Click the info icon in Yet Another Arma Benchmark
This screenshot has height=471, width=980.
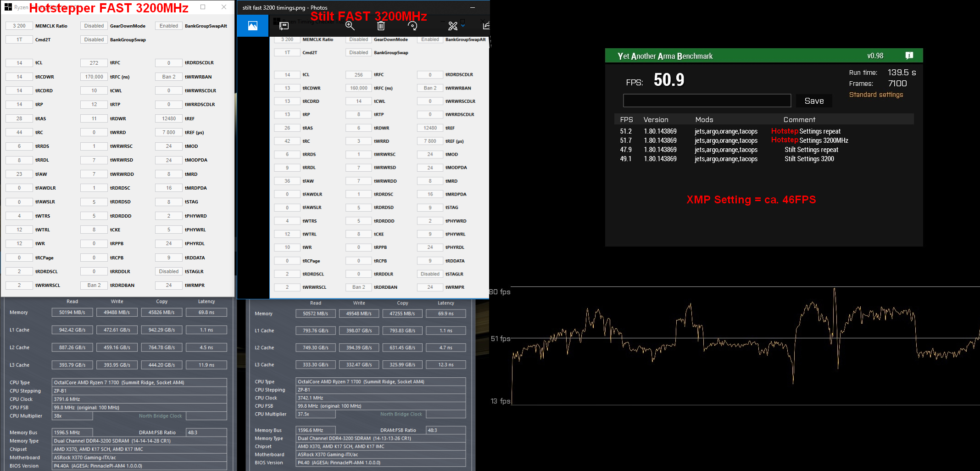point(909,56)
